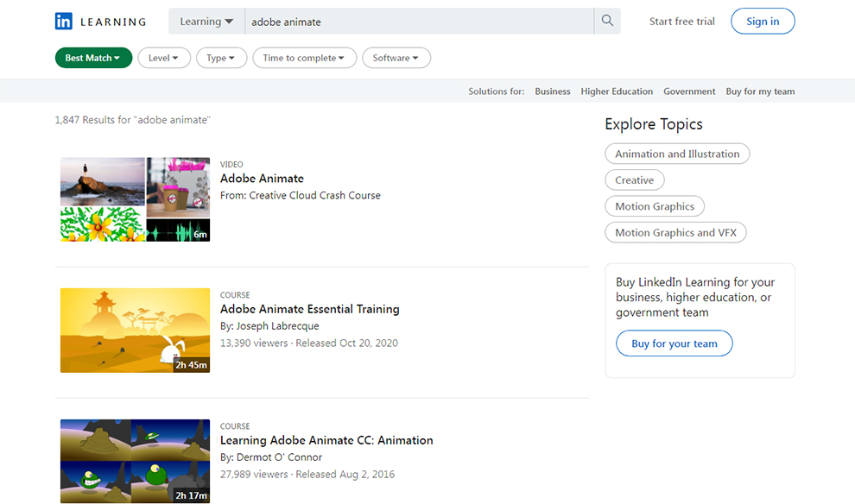Click the LEARNING wordmark text
The width and height of the screenshot is (855, 504).
[x=113, y=22]
